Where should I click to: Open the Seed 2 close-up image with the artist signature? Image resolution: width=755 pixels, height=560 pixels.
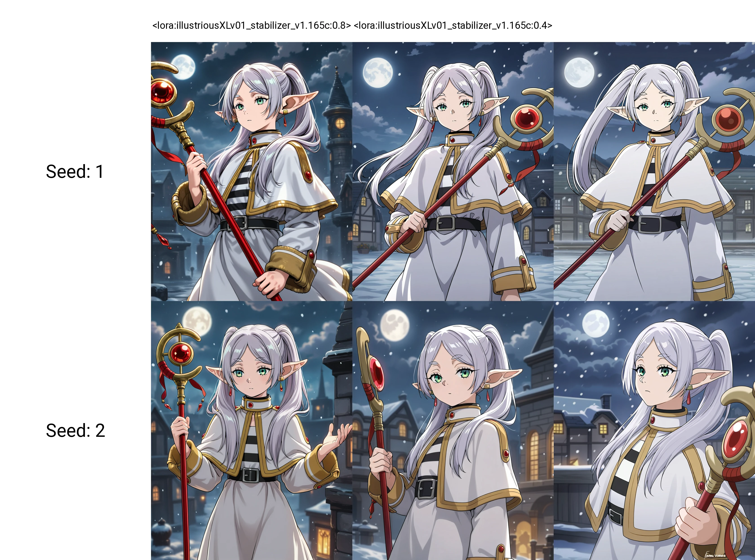(654, 431)
